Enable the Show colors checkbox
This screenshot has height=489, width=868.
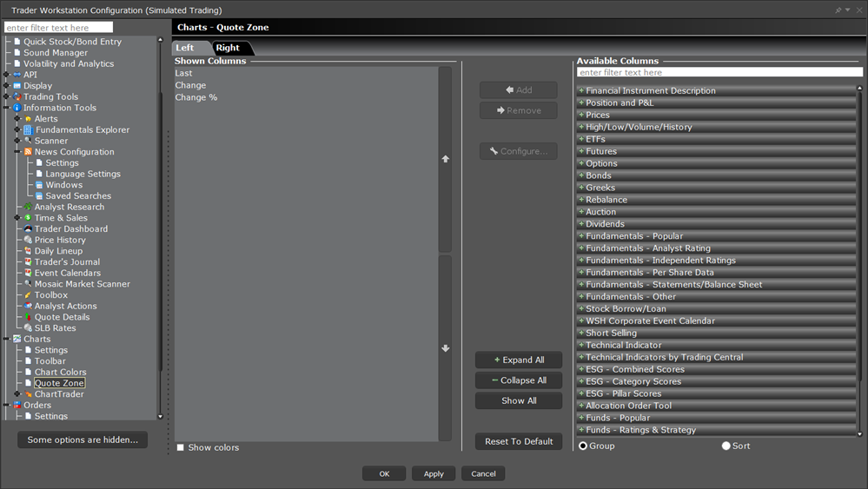(x=181, y=447)
